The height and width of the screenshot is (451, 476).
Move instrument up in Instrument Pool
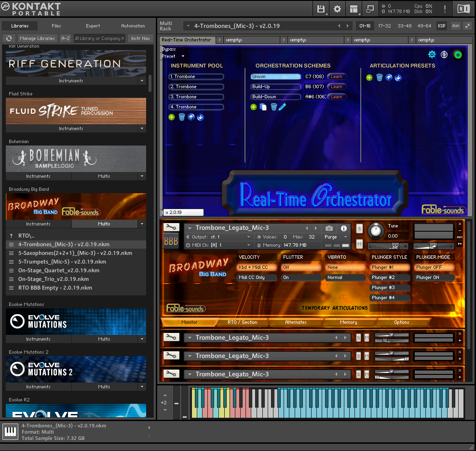pos(191,117)
